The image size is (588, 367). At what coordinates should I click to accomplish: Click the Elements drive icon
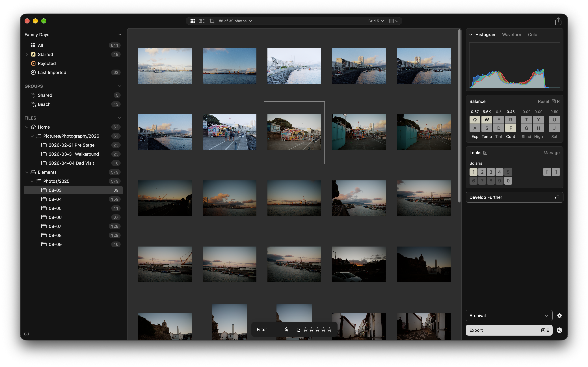pyautogui.click(x=33, y=172)
